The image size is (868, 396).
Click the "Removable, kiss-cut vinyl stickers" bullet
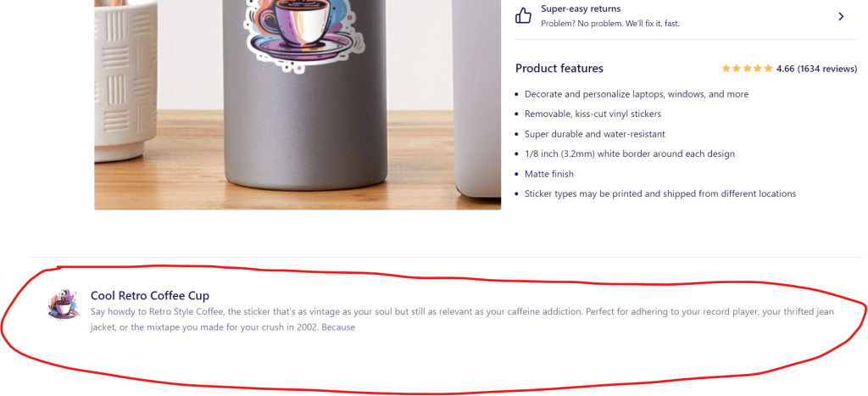(x=593, y=114)
